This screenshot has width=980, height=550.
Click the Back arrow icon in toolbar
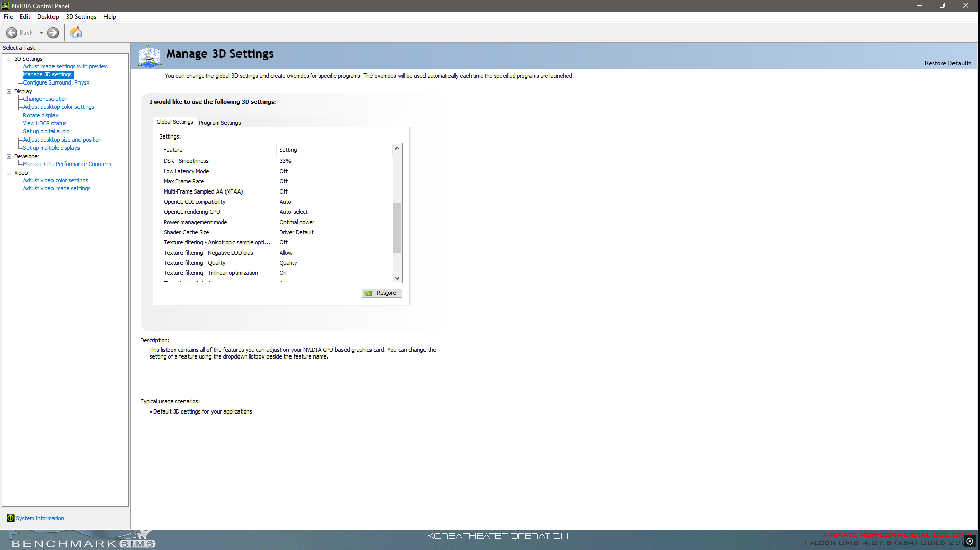pyautogui.click(x=12, y=33)
